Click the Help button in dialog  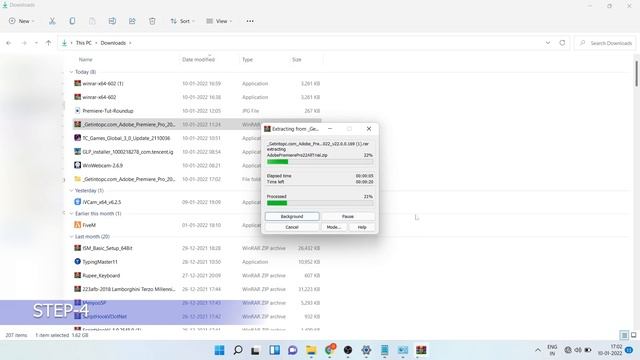point(362,227)
